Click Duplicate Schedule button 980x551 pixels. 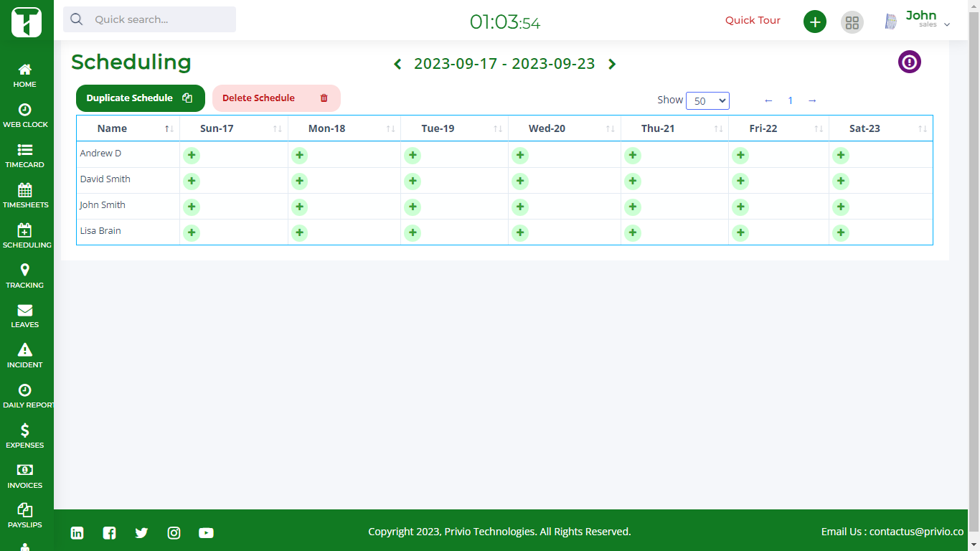[x=141, y=98]
